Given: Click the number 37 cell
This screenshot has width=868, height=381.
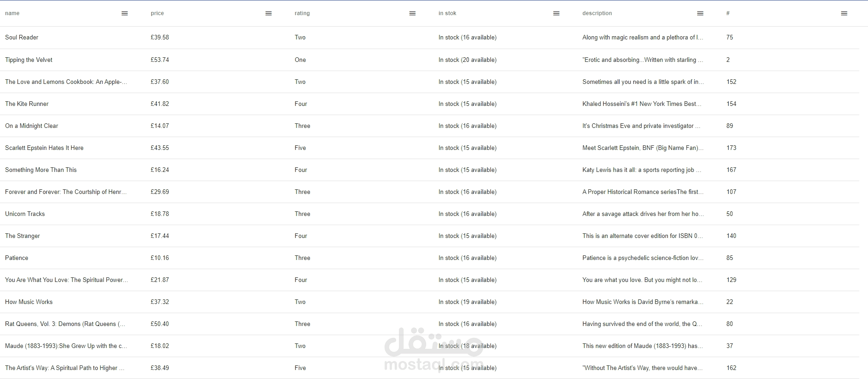Looking at the screenshot, I should (x=730, y=346).
